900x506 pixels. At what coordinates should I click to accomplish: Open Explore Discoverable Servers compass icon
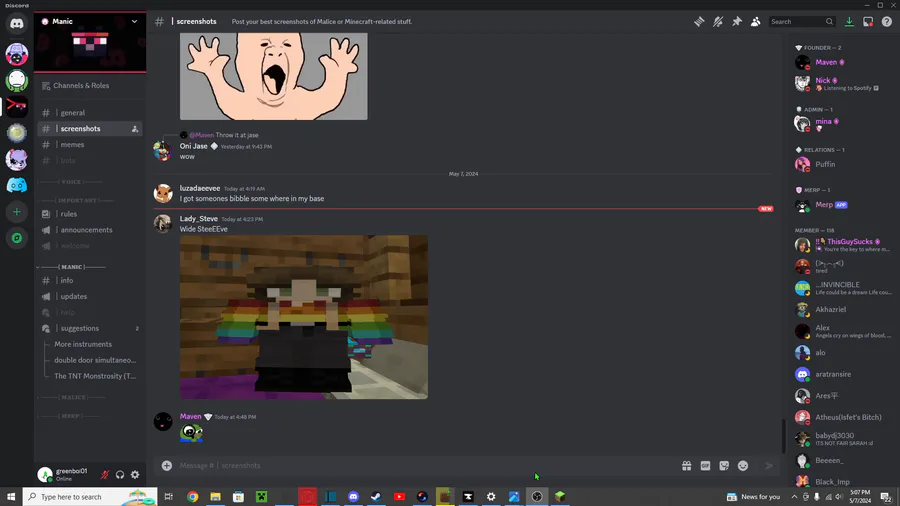17,238
